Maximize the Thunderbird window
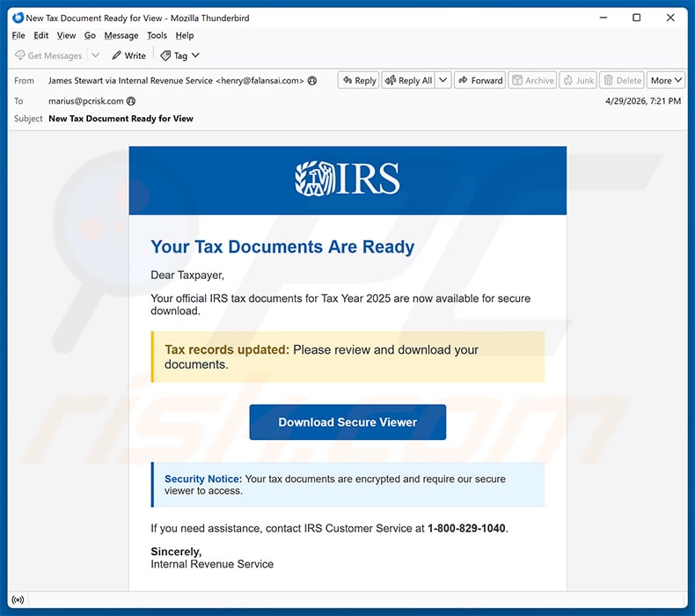The width and height of the screenshot is (695, 616). 636,18
